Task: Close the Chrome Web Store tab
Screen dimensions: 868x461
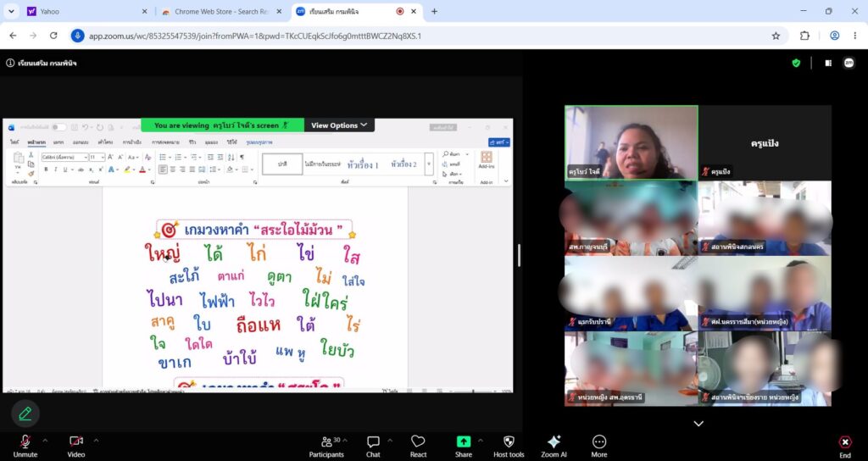Action: [x=279, y=11]
